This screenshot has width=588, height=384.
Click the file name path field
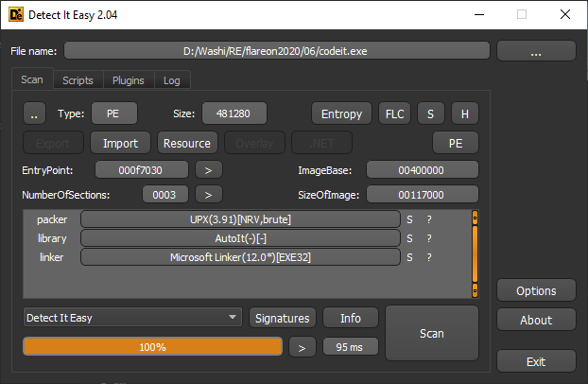click(277, 51)
